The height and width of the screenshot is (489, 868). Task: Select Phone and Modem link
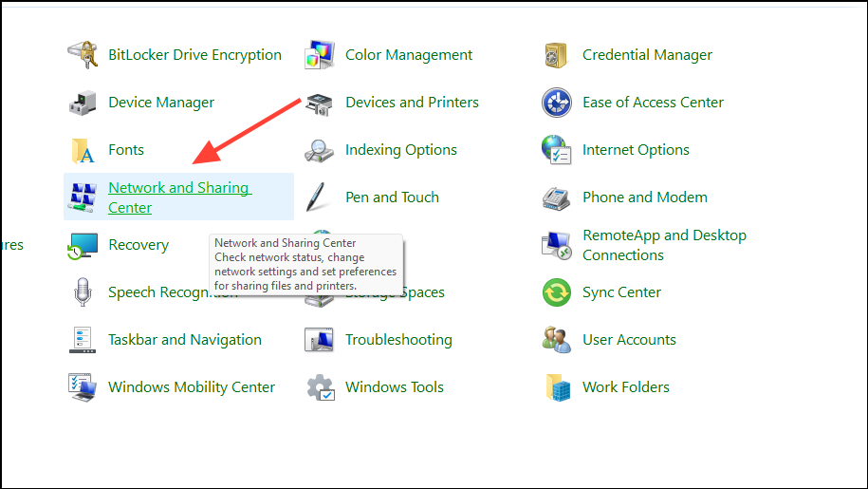pos(645,197)
